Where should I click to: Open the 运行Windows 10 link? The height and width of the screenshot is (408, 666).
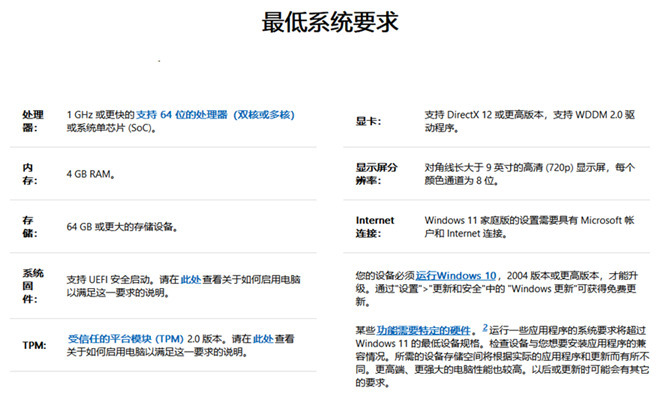[x=456, y=274]
